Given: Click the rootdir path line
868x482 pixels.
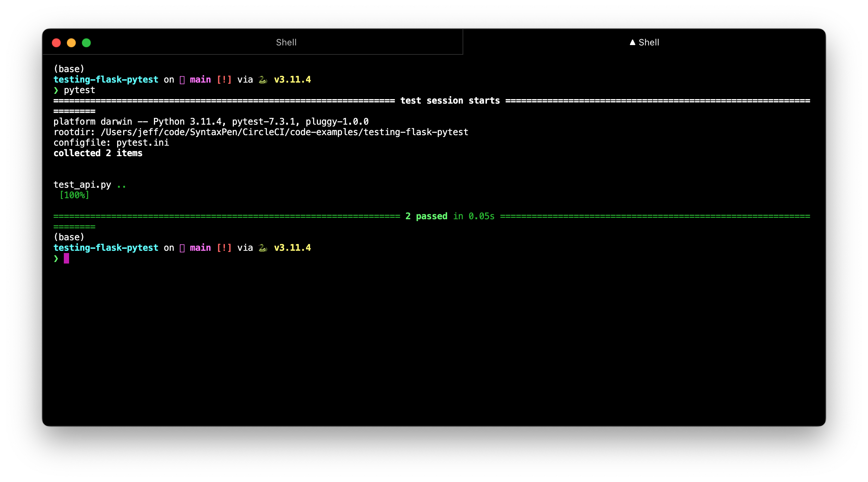Looking at the screenshot, I should click(x=261, y=132).
